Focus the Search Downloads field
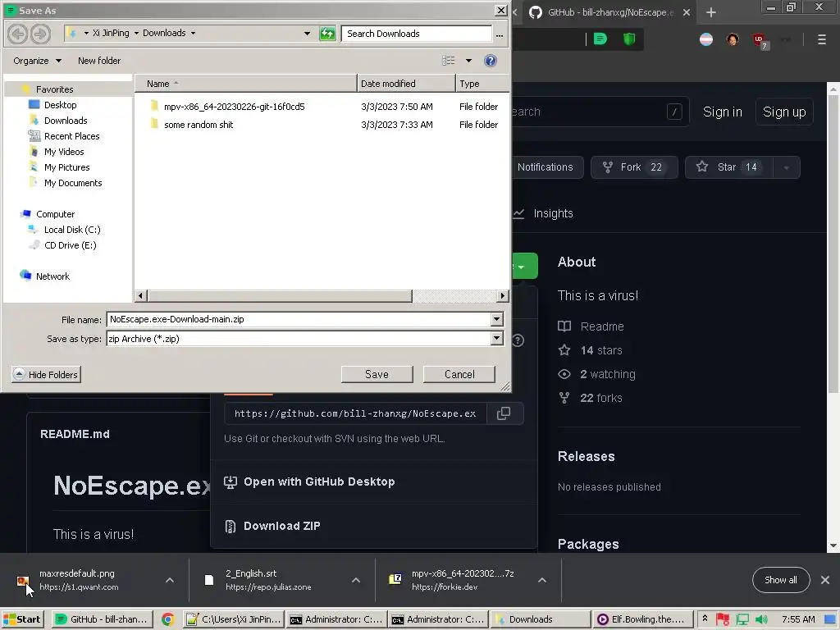840x630 pixels. [416, 33]
